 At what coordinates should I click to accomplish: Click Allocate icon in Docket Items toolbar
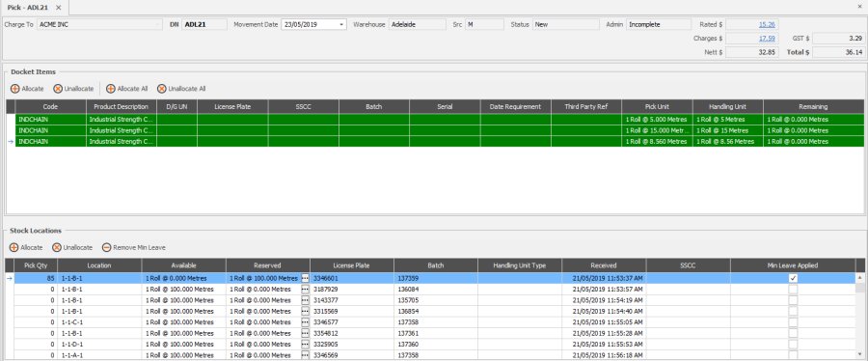click(14, 89)
